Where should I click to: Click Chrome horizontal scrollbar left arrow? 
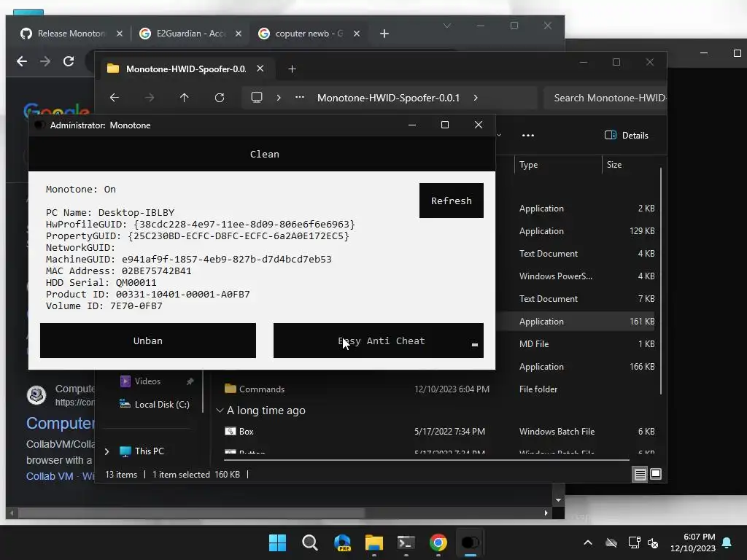tap(12, 513)
